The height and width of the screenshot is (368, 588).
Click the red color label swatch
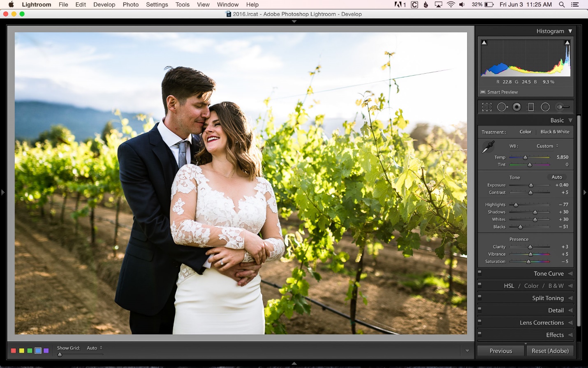(x=13, y=351)
